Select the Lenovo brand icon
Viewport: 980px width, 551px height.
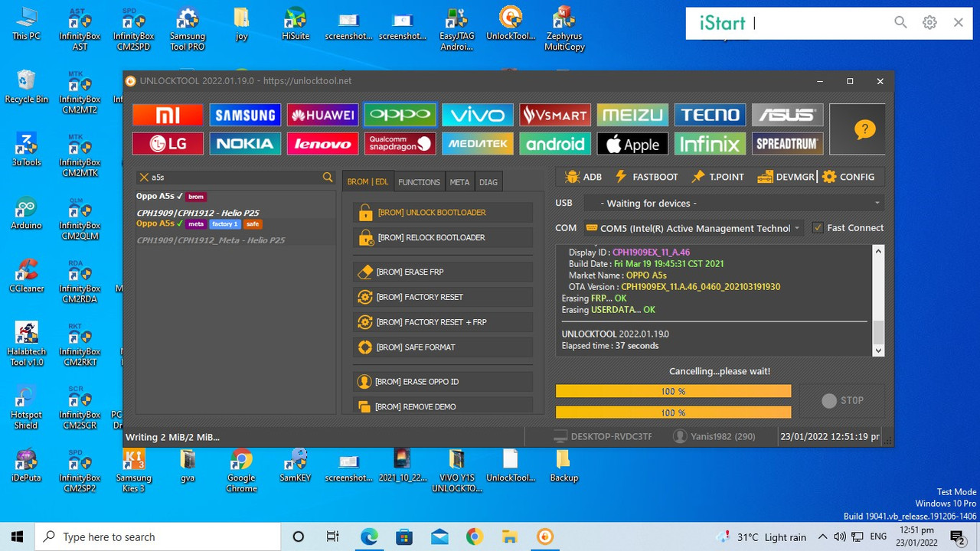[323, 144]
